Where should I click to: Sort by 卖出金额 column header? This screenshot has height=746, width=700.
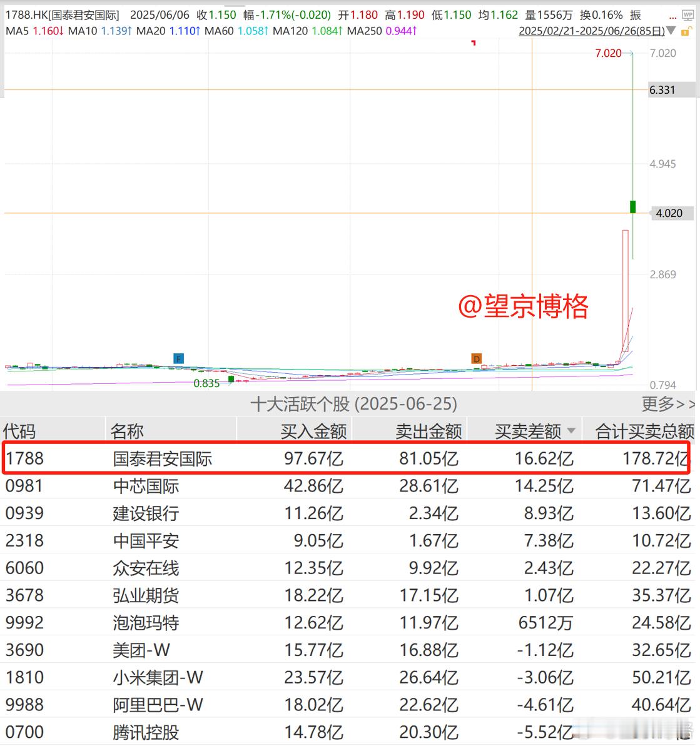429,431
